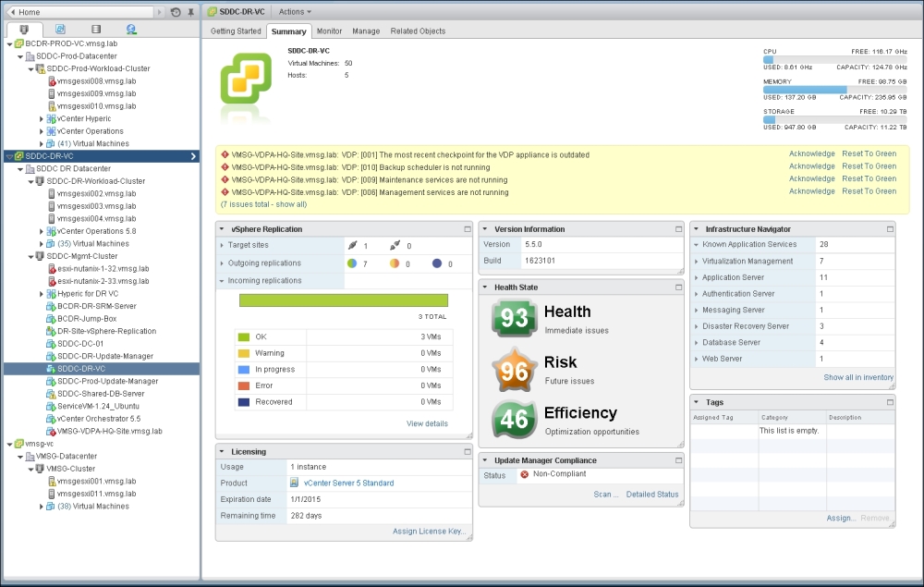Viewport: 924px width, 587px height.
Task: Switch to the Related Objects tab
Action: coord(418,31)
